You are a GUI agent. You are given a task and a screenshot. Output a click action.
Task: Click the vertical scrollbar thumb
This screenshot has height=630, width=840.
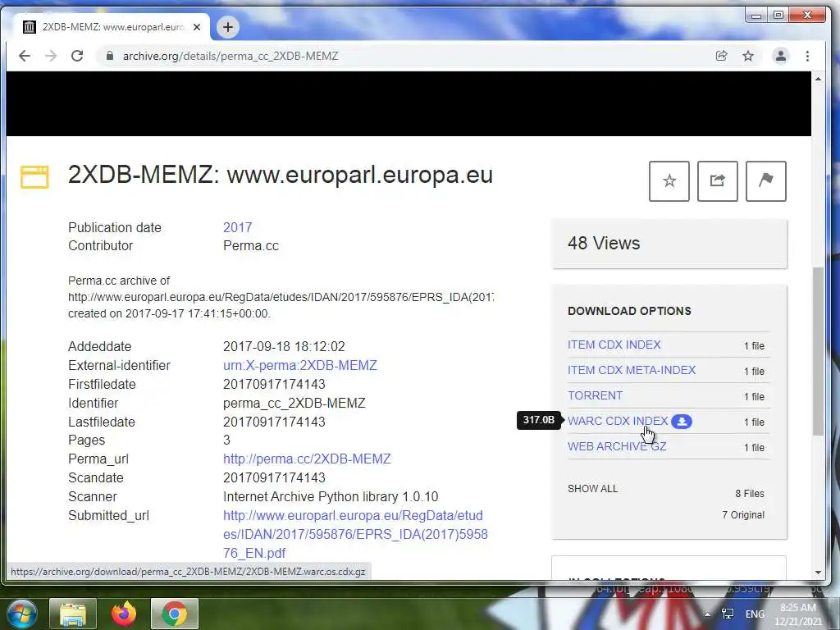[818, 351]
